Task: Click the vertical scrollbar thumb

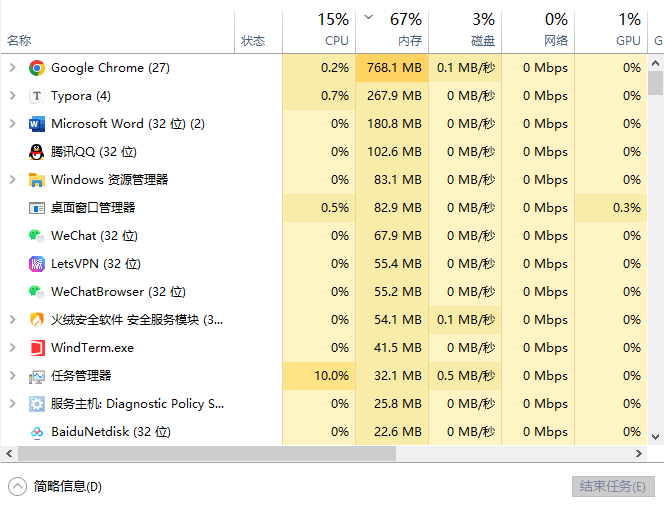Action: pos(656,83)
